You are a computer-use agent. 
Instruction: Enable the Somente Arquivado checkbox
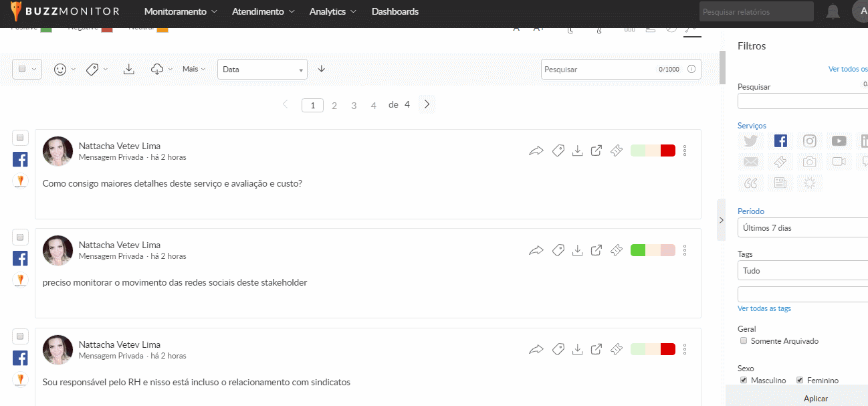point(744,341)
